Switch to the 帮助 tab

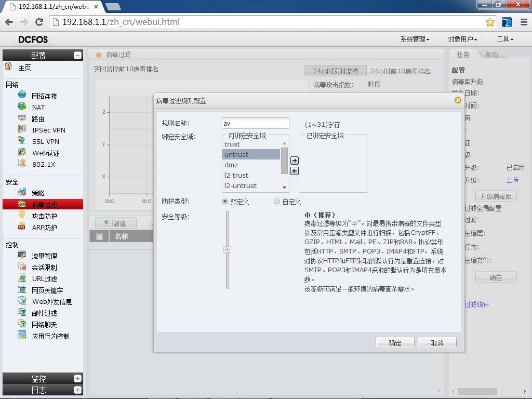point(491,54)
